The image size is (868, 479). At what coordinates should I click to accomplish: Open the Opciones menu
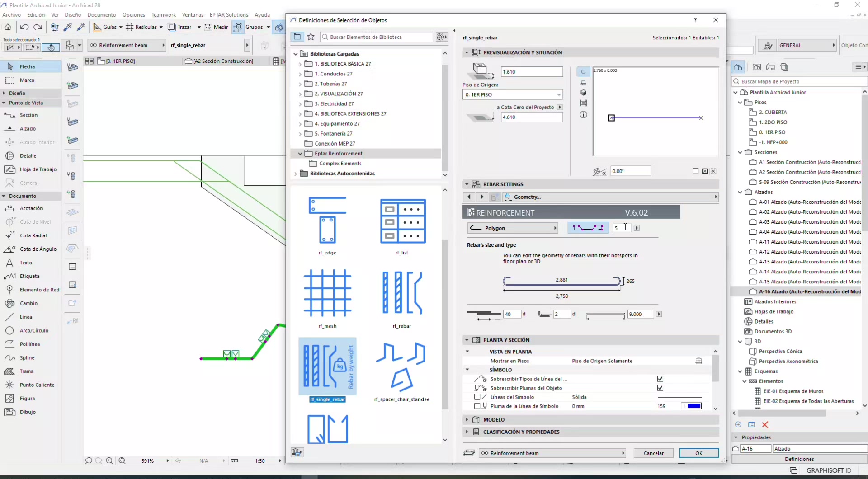134,15
